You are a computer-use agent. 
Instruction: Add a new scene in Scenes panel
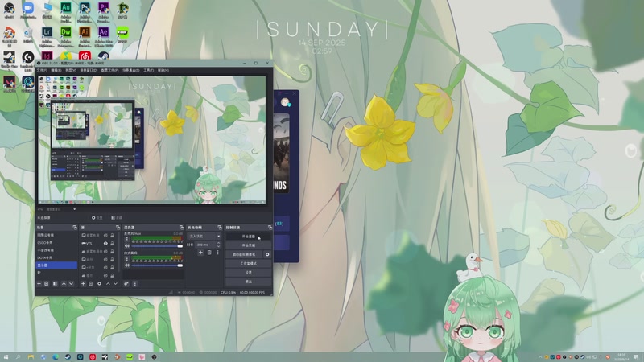pos(39,284)
